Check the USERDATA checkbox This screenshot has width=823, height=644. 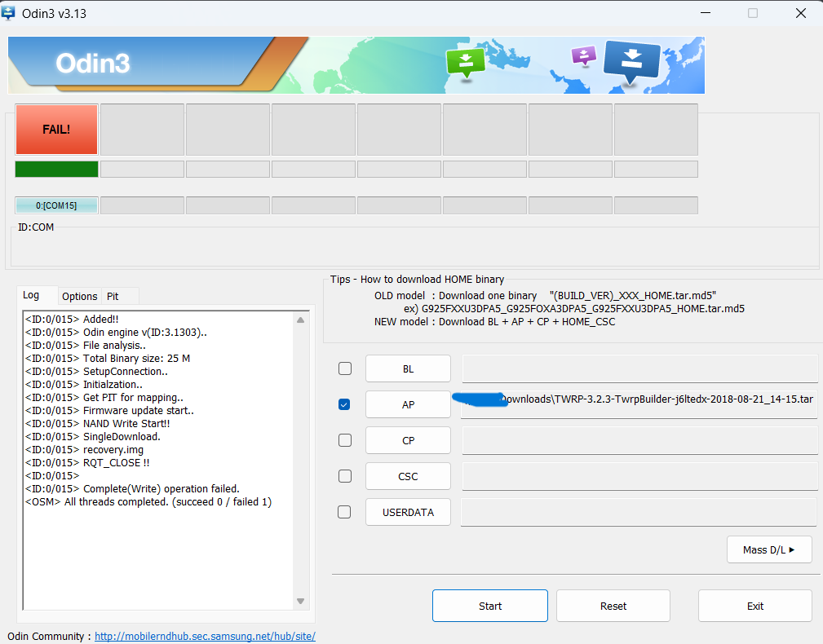pyautogui.click(x=344, y=512)
